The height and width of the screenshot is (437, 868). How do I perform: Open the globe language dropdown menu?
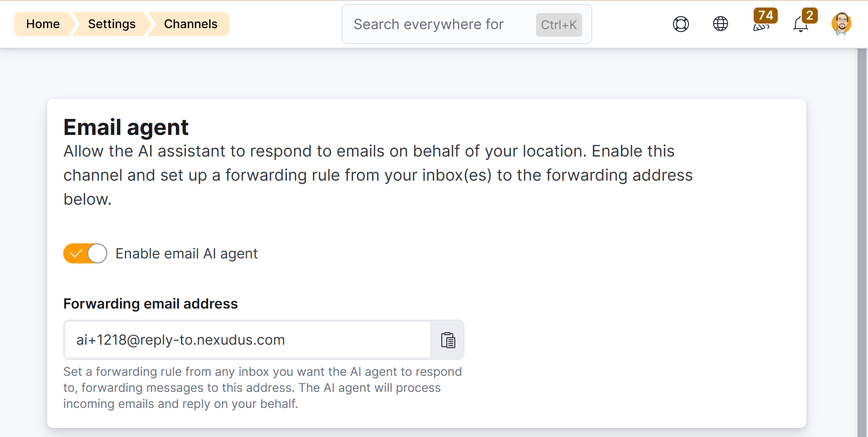click(x=720, y=24)
